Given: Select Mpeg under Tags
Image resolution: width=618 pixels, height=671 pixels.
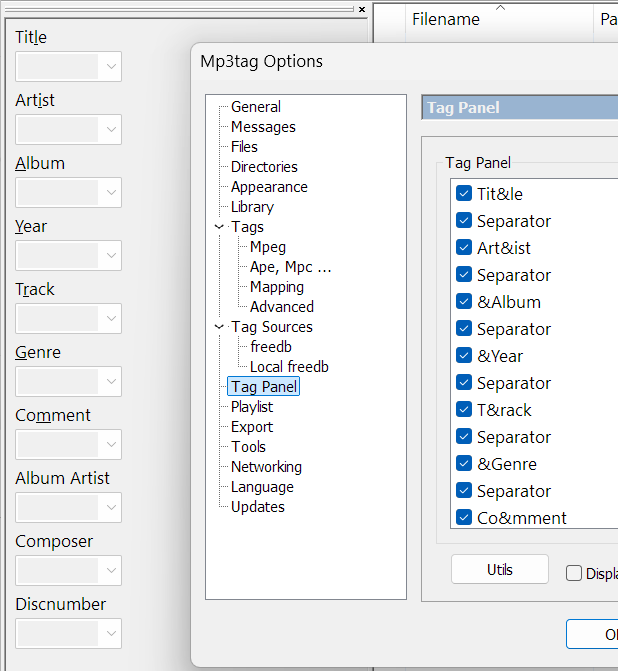Looking at the screenshot, I should pos(268,247).
